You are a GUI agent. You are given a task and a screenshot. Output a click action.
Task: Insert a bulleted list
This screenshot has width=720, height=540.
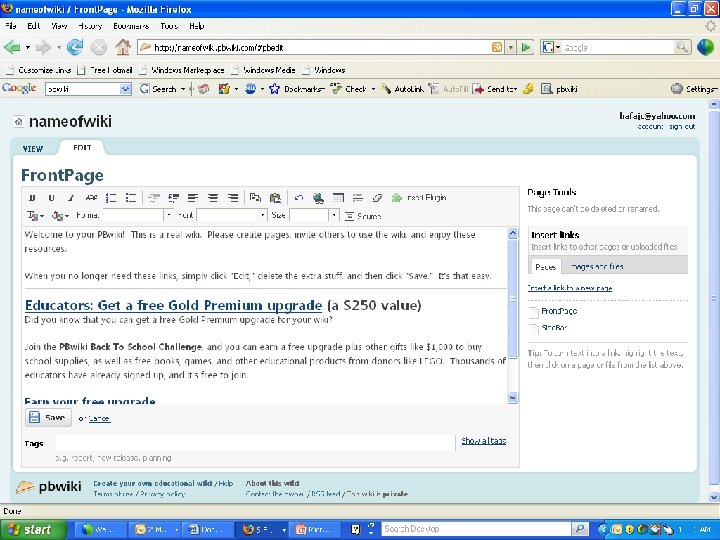pyautogui.click(x=131, y=198)
